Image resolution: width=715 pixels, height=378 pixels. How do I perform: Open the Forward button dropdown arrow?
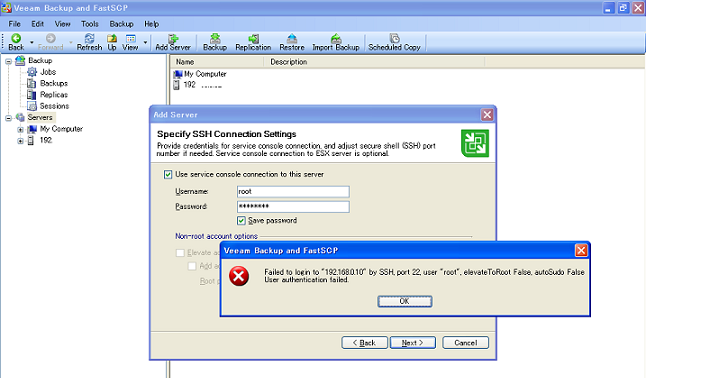(x=71, y=42)
